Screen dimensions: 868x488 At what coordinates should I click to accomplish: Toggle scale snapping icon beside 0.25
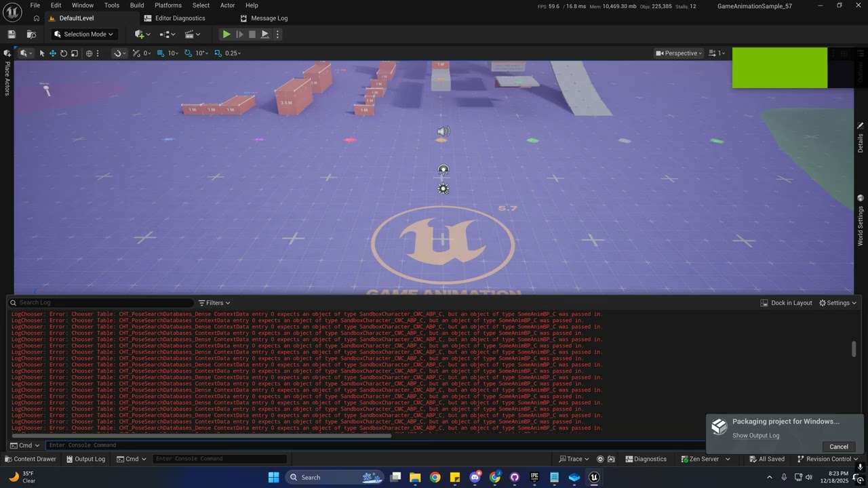pos(218,53)
